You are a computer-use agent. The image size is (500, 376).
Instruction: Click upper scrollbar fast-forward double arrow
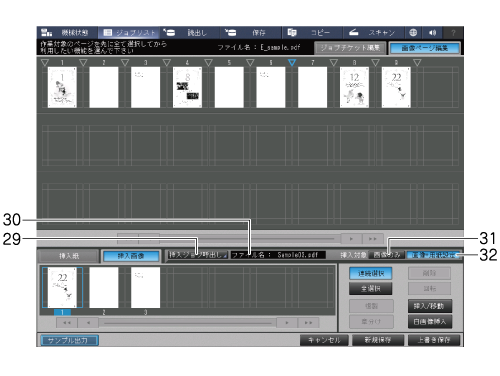click(x=373, y=239)
